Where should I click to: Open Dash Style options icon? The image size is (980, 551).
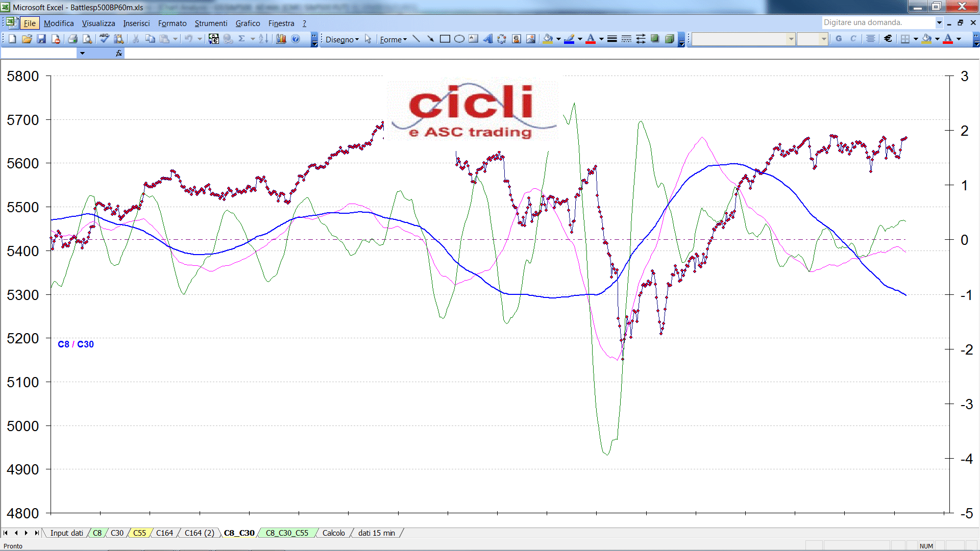click(626, 39)
